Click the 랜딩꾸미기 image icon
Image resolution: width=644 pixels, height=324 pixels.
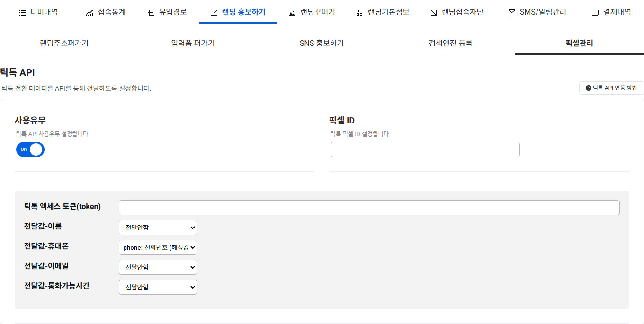[292, 13]
